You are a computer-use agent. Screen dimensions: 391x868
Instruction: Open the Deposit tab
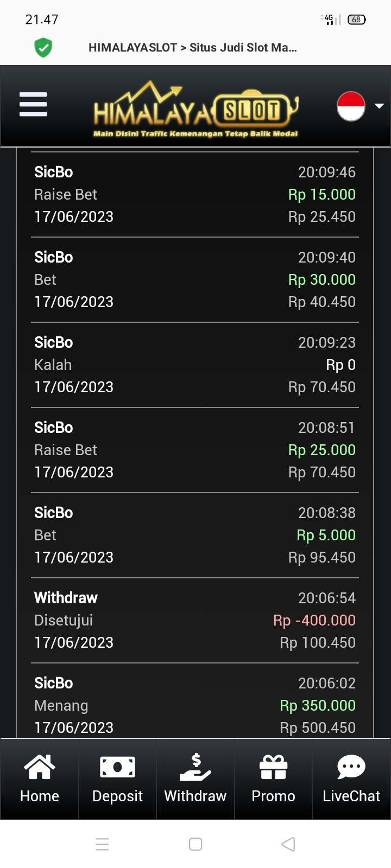(x=117, y=778)
